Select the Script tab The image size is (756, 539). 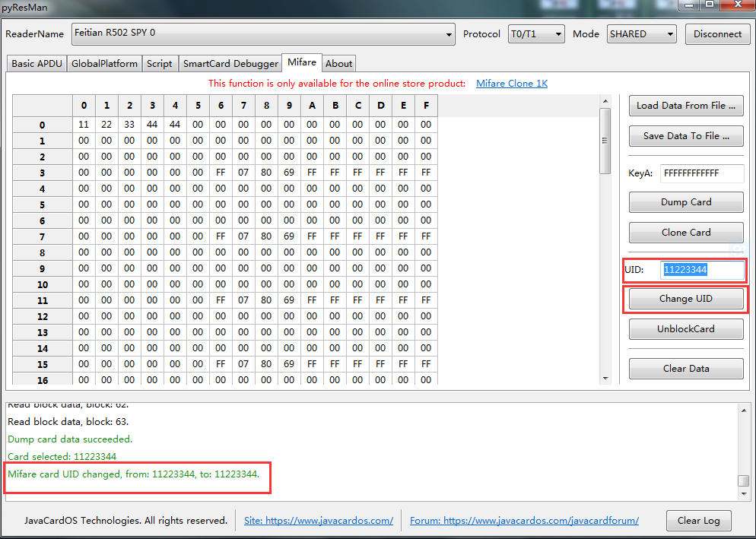[159, 64]
